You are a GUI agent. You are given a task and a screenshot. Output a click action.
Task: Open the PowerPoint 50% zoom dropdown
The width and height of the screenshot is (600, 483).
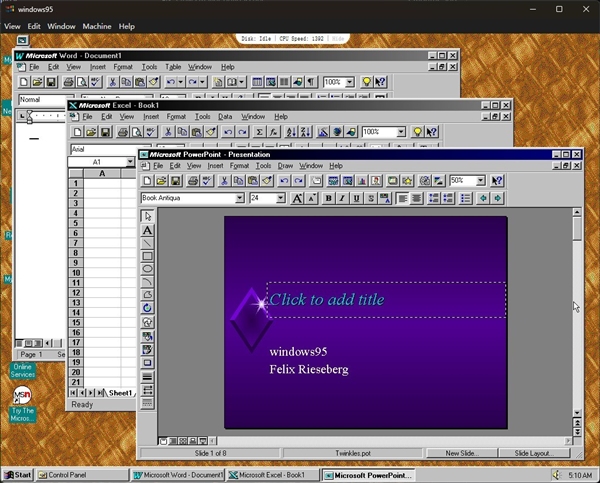pos(481,181)
